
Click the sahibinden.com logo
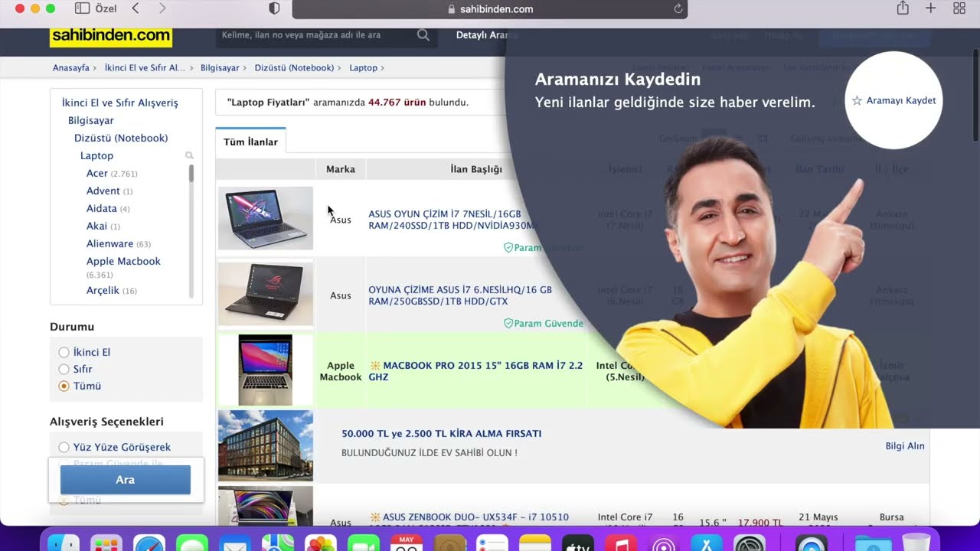[x=111, y=36]
